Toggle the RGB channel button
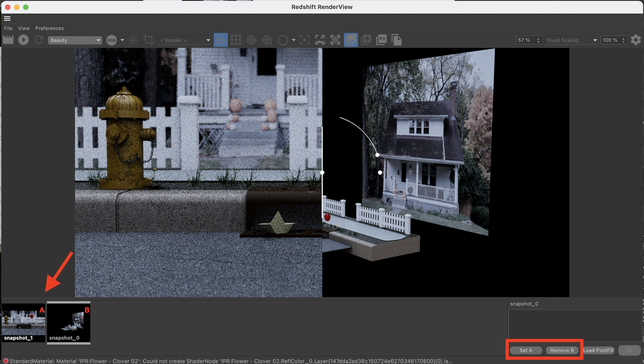644x364 pixels. [111, 40]
